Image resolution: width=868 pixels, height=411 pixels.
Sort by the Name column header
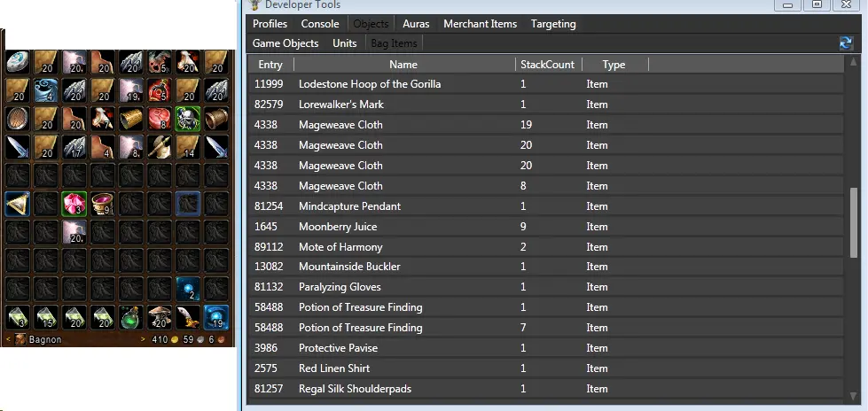(403, 65)
